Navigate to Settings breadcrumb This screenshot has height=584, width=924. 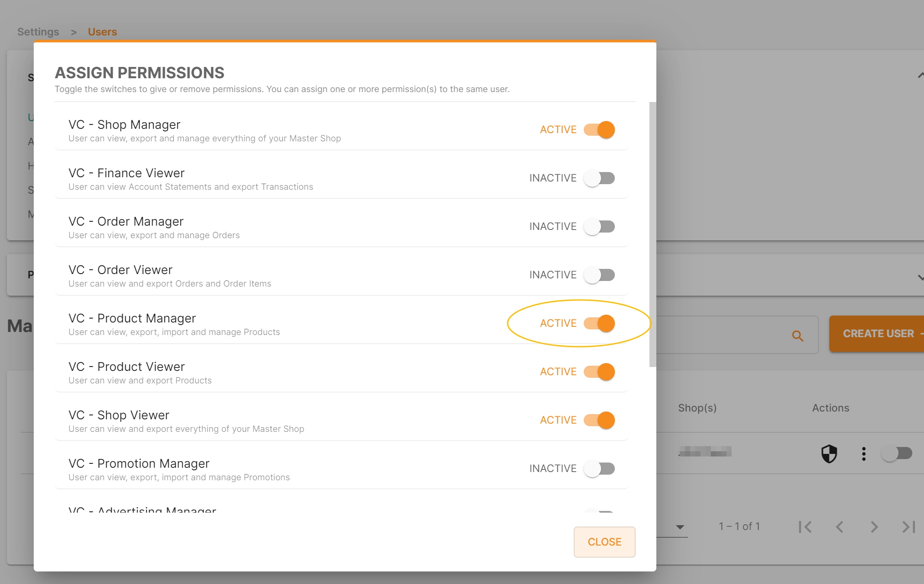click(x=38, y=32)
